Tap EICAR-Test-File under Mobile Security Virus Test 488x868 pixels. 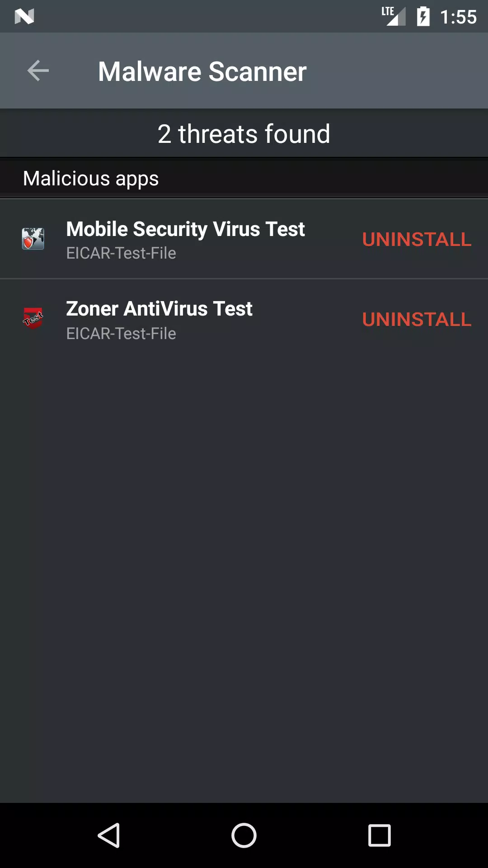click(121, 253)
